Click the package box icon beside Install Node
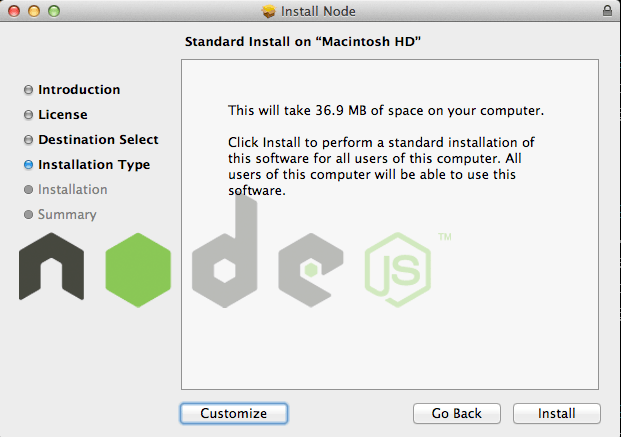This screenshot has height=437, width=621. point(269,11)
